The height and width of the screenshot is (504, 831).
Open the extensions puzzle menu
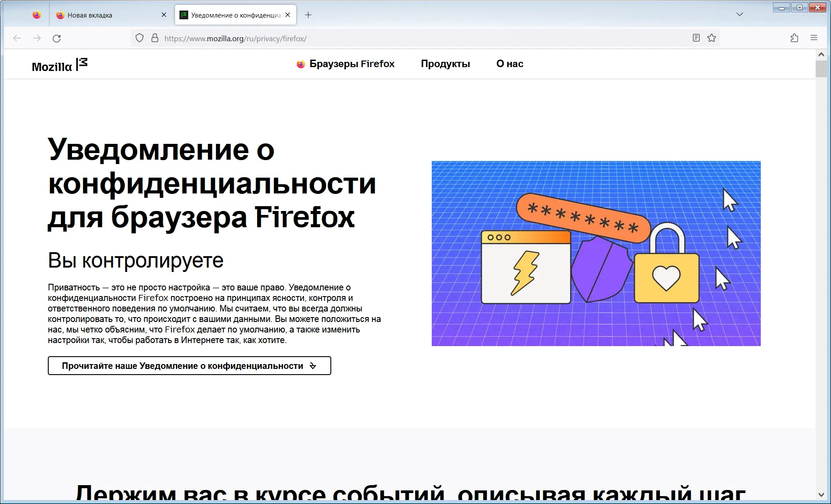pos(794,38)
